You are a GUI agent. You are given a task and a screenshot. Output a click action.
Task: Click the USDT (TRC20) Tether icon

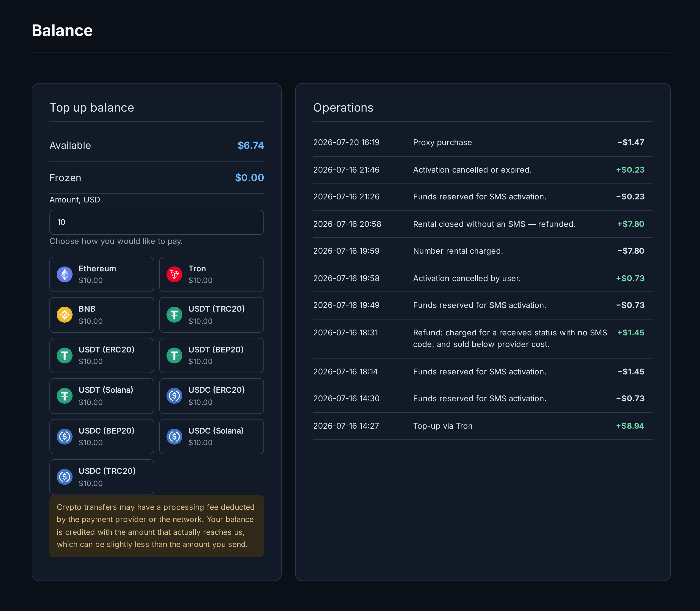pyautogui.click(x=174, y=315)
